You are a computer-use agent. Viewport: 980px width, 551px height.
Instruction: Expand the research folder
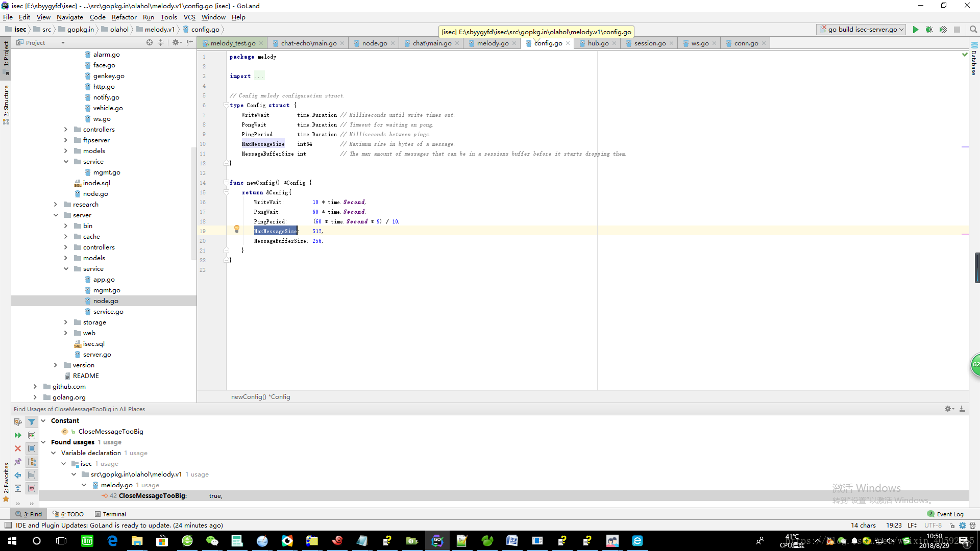pos(56,205)
